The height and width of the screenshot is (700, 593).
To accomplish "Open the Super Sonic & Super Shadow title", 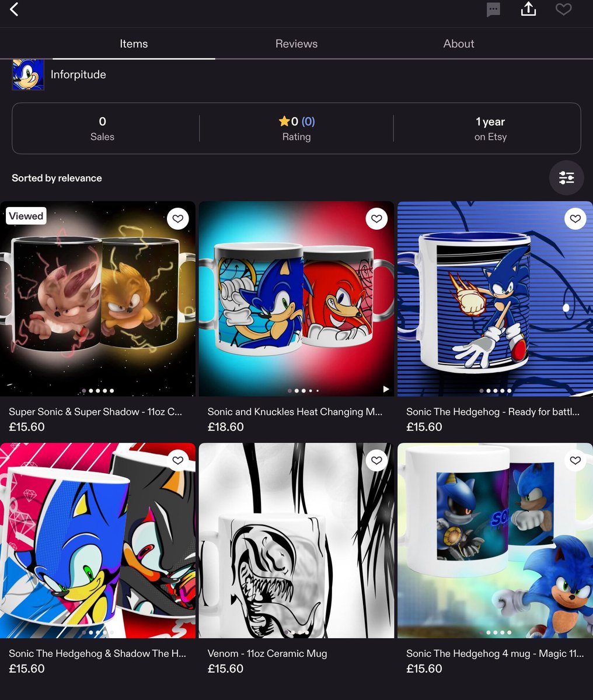I will tap(95, 412).
